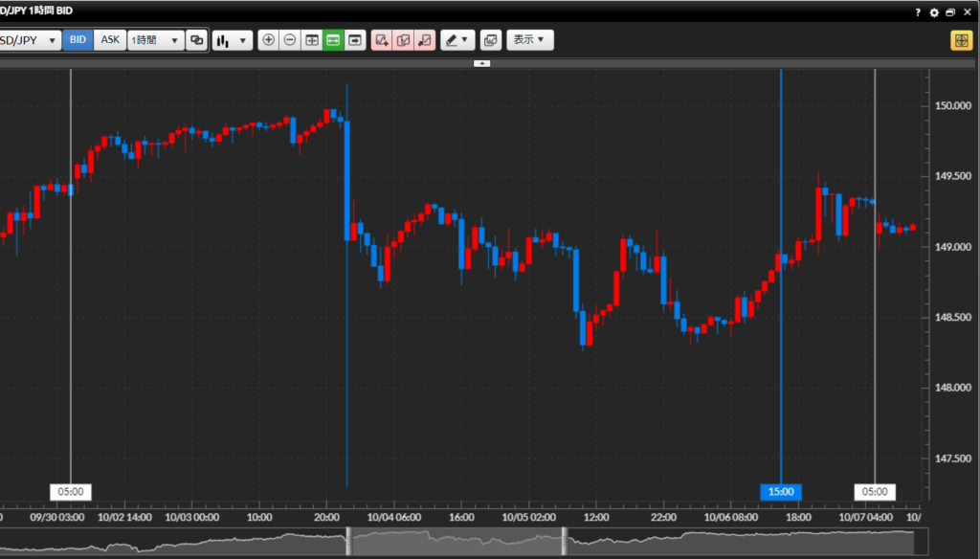Open chart settings gear in title bar

pyautogui.click(x=934, y=12)
